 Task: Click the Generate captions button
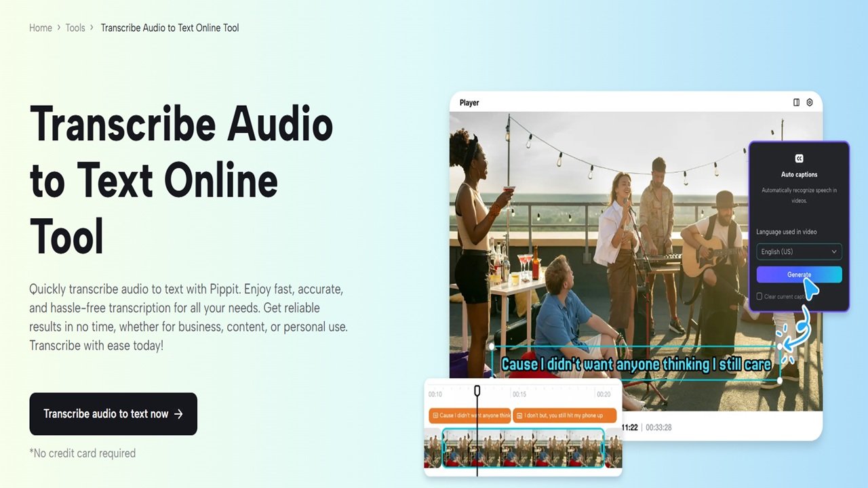click(799, 274)
